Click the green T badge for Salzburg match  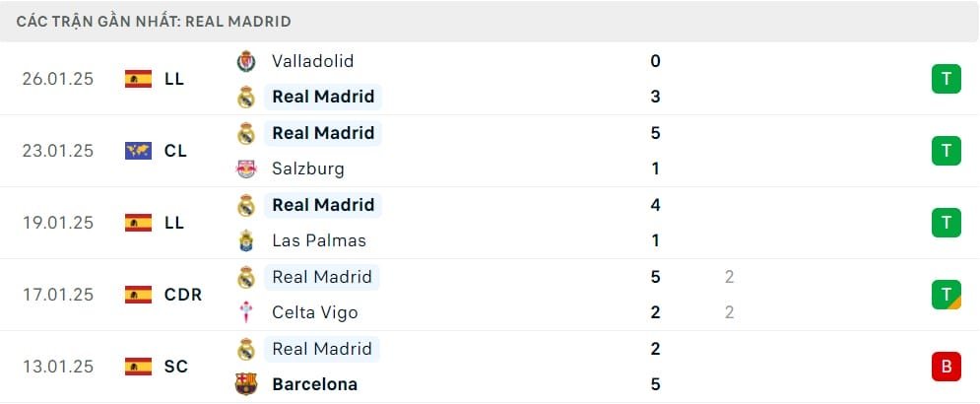tap(946, 151)
